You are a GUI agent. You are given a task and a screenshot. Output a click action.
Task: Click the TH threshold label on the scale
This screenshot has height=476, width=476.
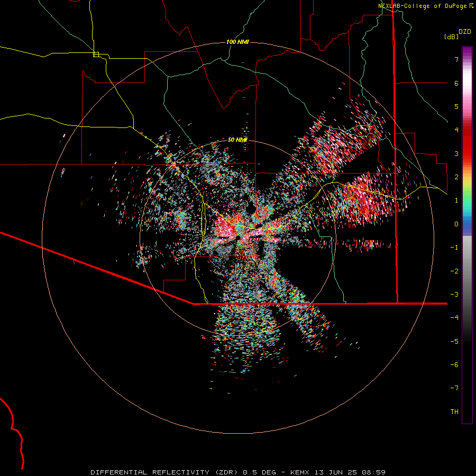(x=454, y=412)
